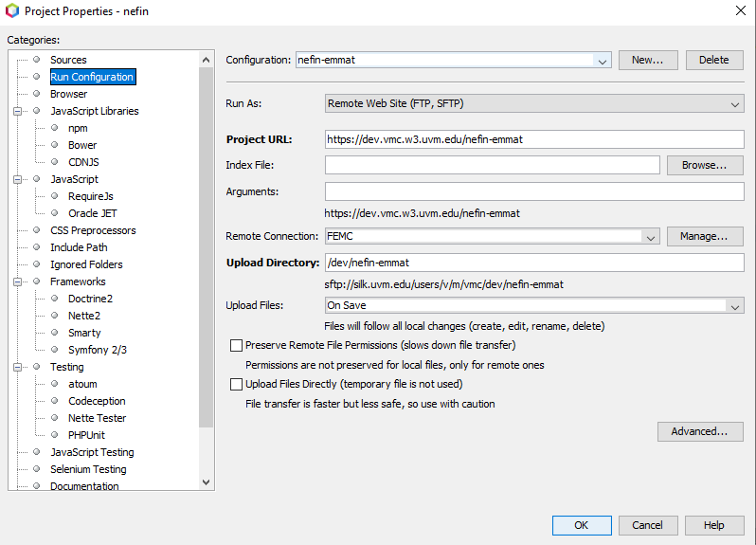Click the Upload Directory text field
756x545 pixels.
tap(533, 263)
